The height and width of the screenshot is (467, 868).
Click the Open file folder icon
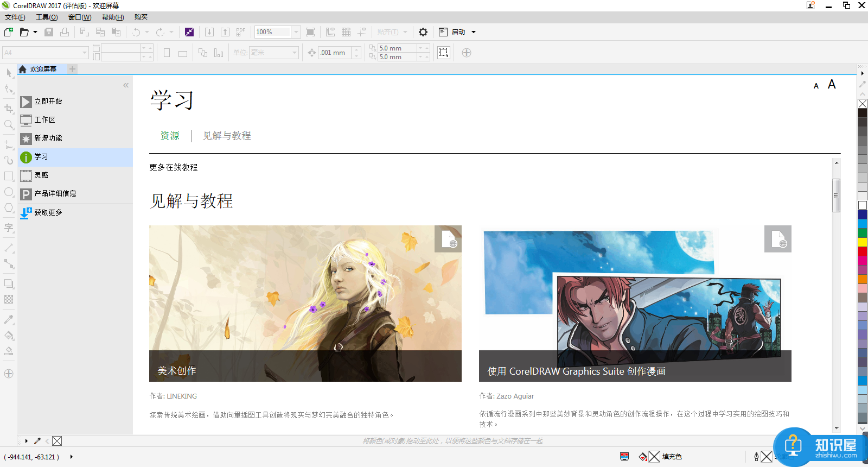point(24,32)
